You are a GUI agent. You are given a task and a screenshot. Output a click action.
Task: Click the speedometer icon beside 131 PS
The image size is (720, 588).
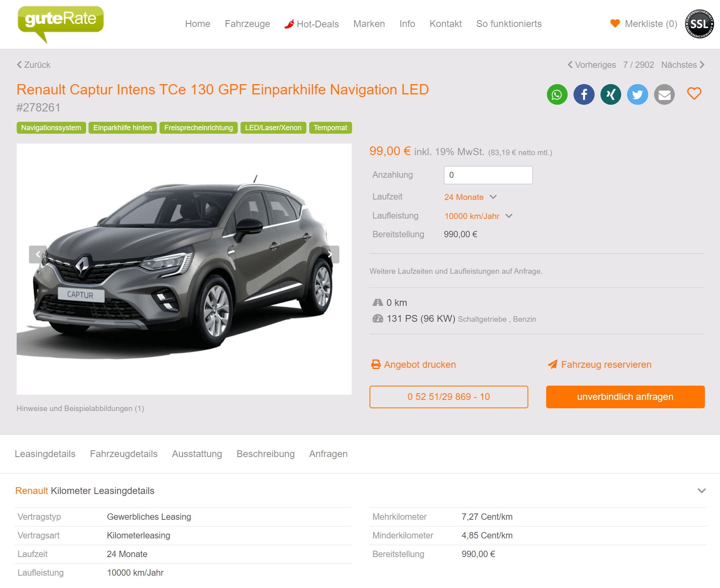[378, 318]
